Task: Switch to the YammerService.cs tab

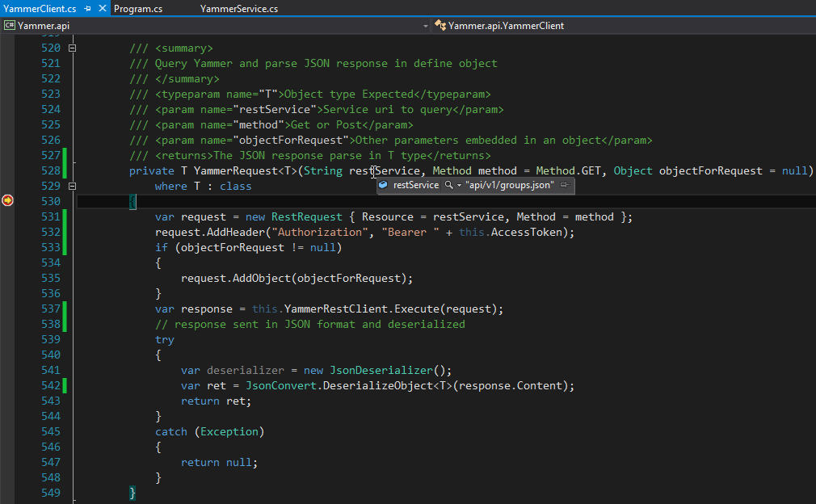Action: [239, 9]
